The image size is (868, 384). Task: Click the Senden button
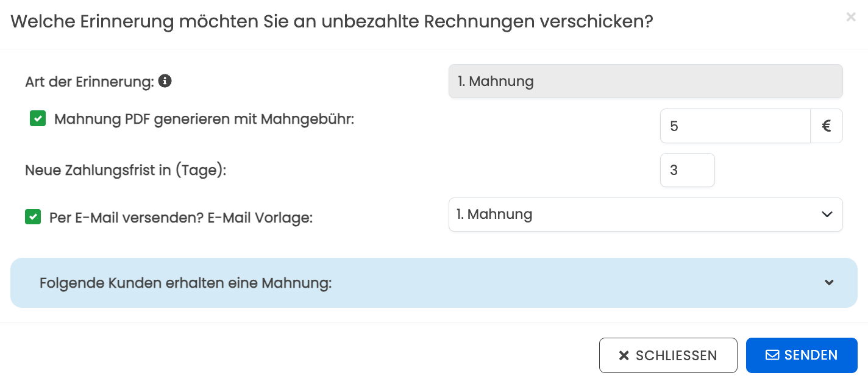802,355
